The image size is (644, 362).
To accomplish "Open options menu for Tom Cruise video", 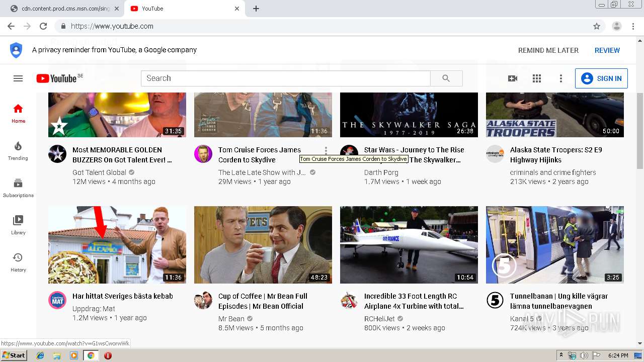I will pos(326,150).
